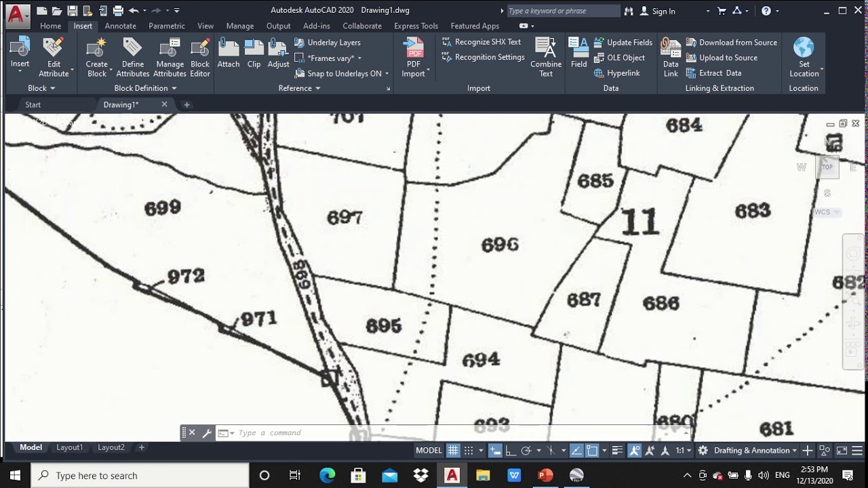Click the Combine Text icon
Image resolution: width=868 pixels, height=488 pixels.
point(546,57)
